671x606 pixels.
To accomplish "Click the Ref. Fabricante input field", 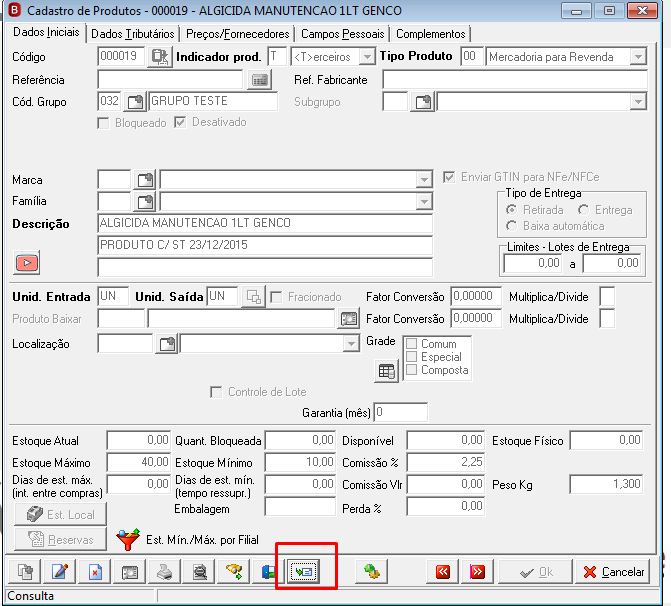I will 515,80.
